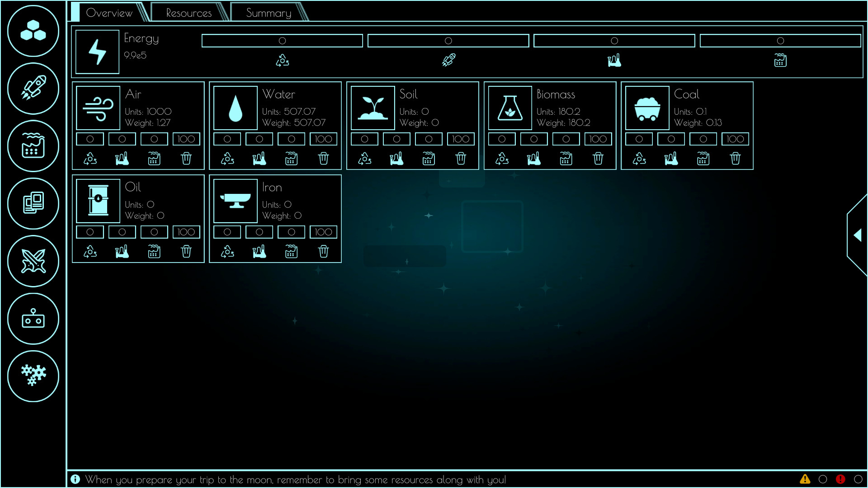Click the flask lab icon on the Water card
The height and width of the screenshot is (488, 868).
point(259,159)
